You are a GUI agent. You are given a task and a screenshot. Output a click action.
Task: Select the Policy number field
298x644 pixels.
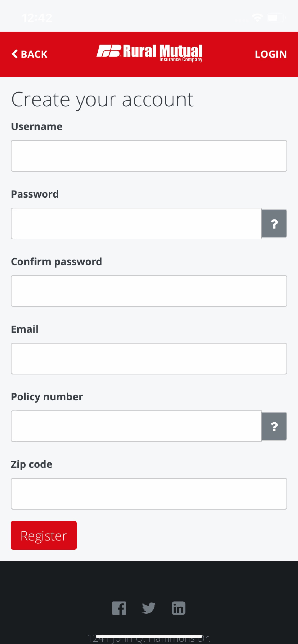pos(136,426)
